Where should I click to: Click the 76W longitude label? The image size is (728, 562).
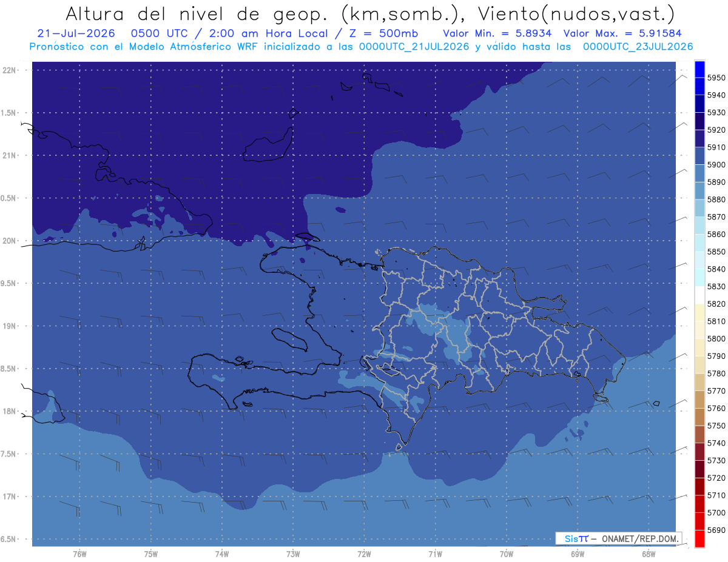(79, 554)
